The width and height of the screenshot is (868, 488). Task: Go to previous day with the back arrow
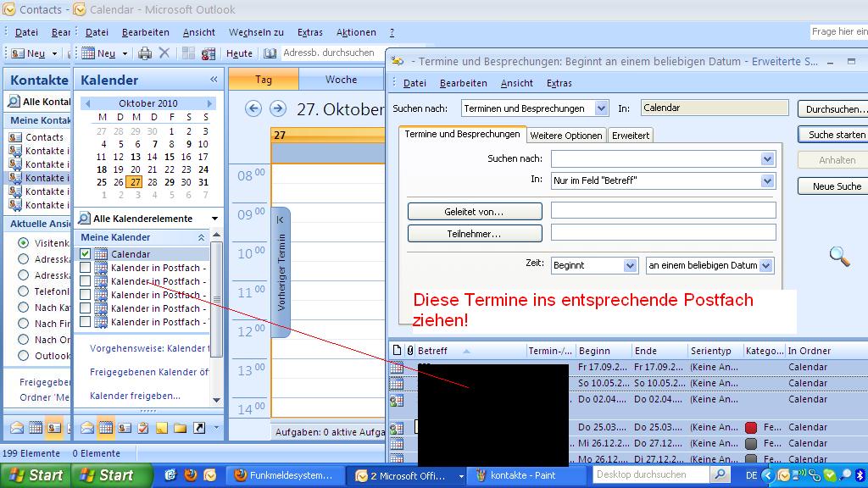pyautogui.click(x=253, y=108)
